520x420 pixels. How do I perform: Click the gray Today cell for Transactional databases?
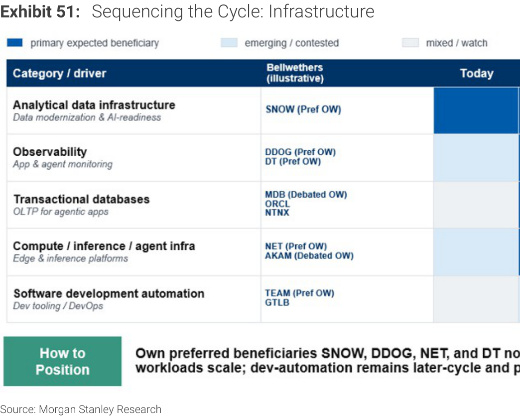476,205
